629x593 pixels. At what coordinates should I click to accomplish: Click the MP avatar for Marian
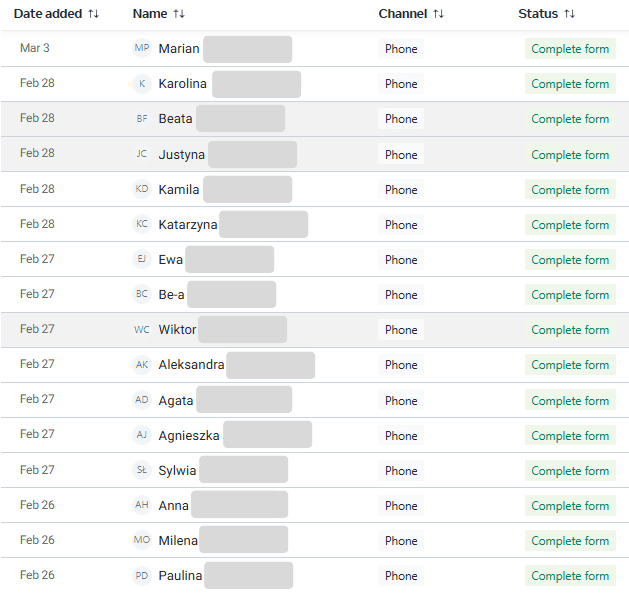142,48
